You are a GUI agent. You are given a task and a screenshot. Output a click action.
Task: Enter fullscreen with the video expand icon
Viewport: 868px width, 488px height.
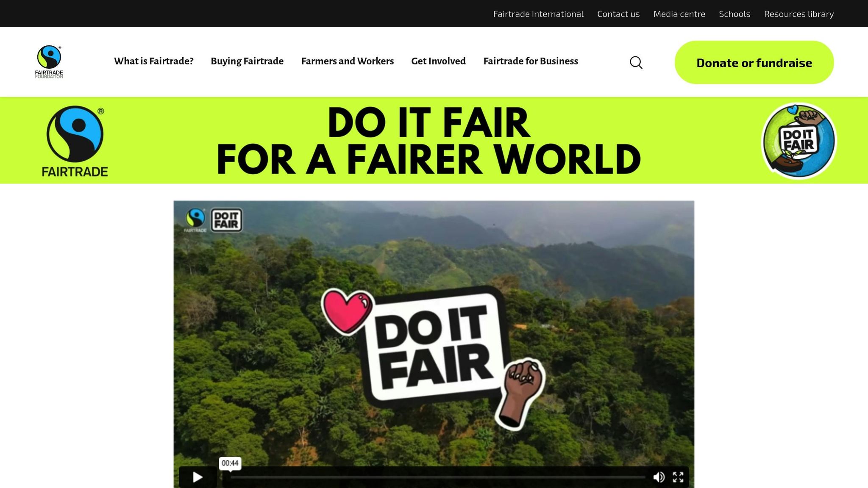tap(678, 477)
